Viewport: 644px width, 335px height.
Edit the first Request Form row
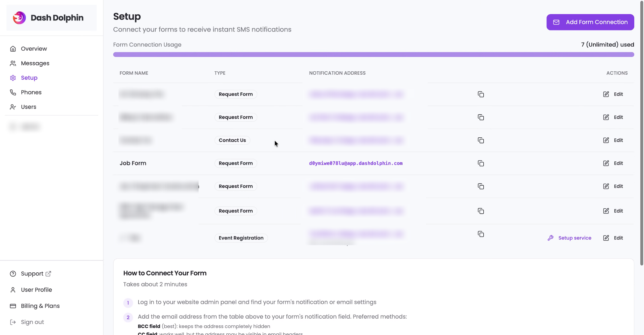click(x=613, y=94)
